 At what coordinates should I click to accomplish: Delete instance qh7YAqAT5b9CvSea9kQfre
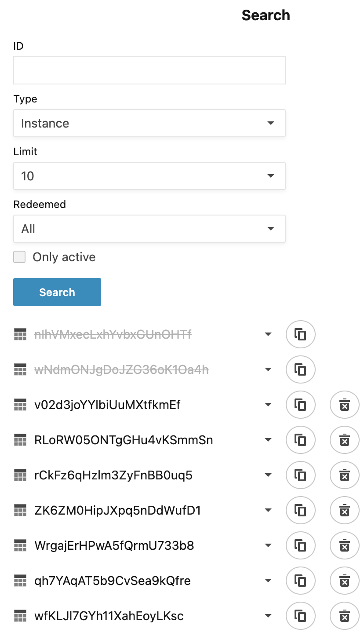[345, 581]
